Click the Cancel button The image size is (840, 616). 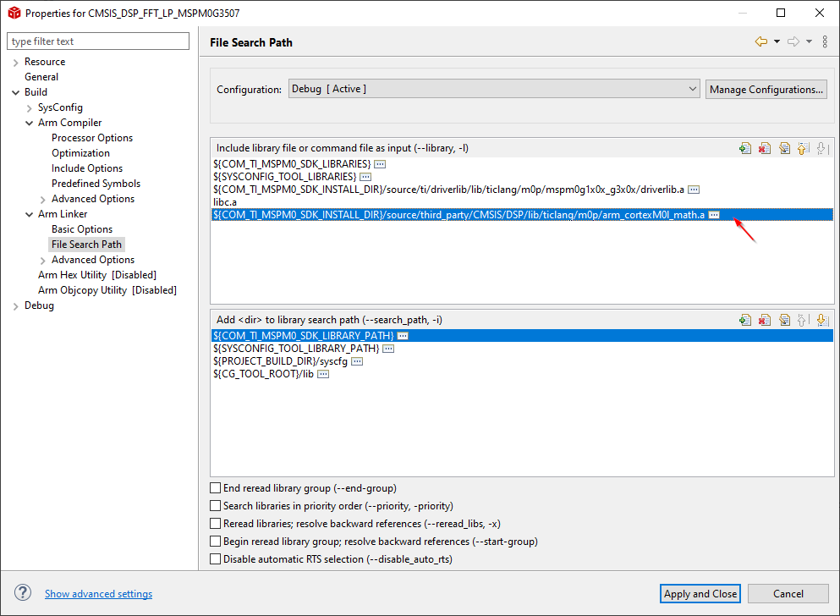click(x=788, y=593)
